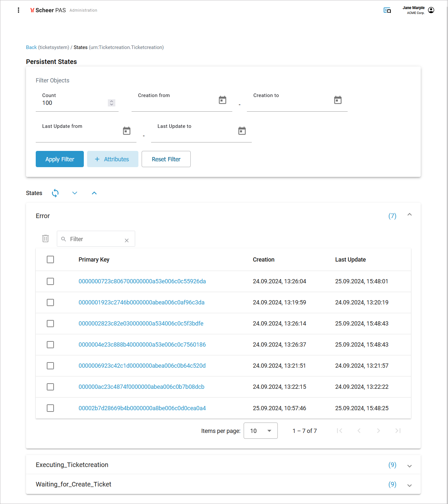Click the Error count (7)
Viewport: 448px width, 504px height.
(392, 216)
